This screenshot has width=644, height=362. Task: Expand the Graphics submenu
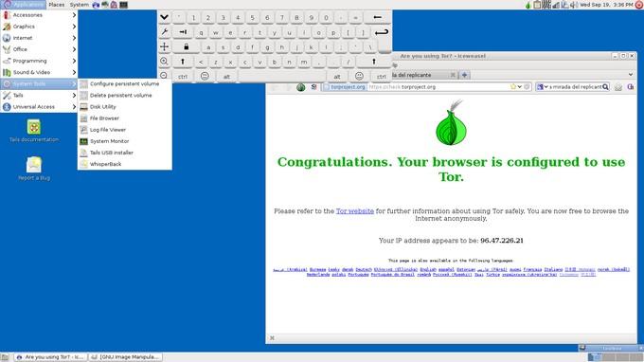39,27
